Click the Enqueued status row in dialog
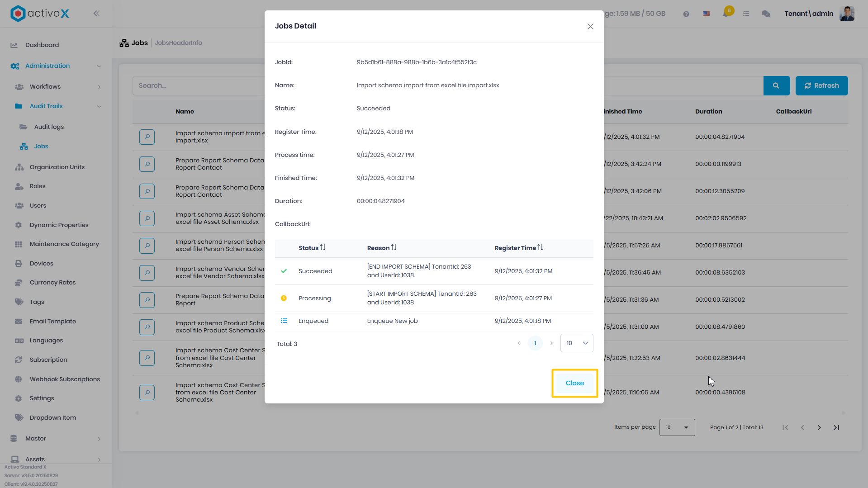 434,321
